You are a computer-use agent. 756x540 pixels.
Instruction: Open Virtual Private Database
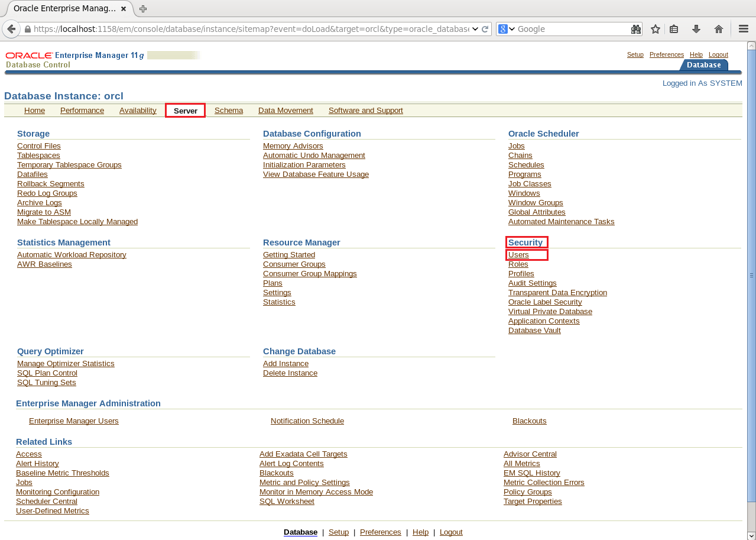point(550,312)
